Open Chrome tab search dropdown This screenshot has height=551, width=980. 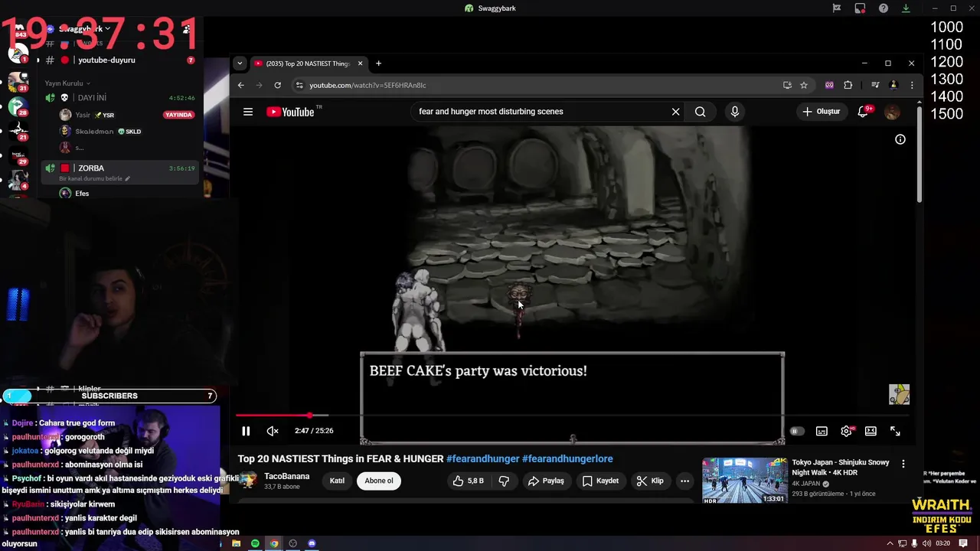click(240, 64)
